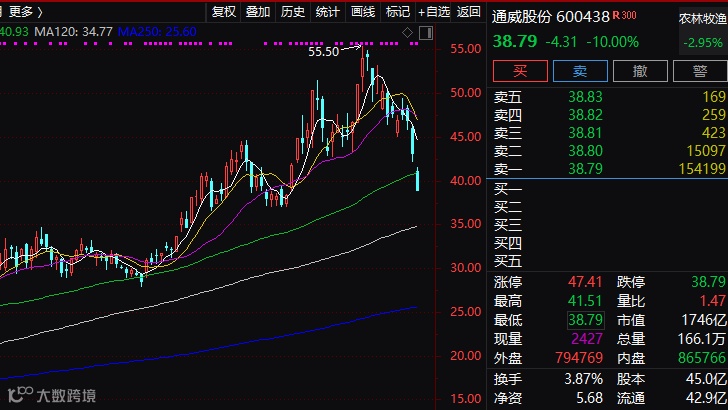Select the 标记 marker tool
The image size is (728, 410).
point(397,12)
